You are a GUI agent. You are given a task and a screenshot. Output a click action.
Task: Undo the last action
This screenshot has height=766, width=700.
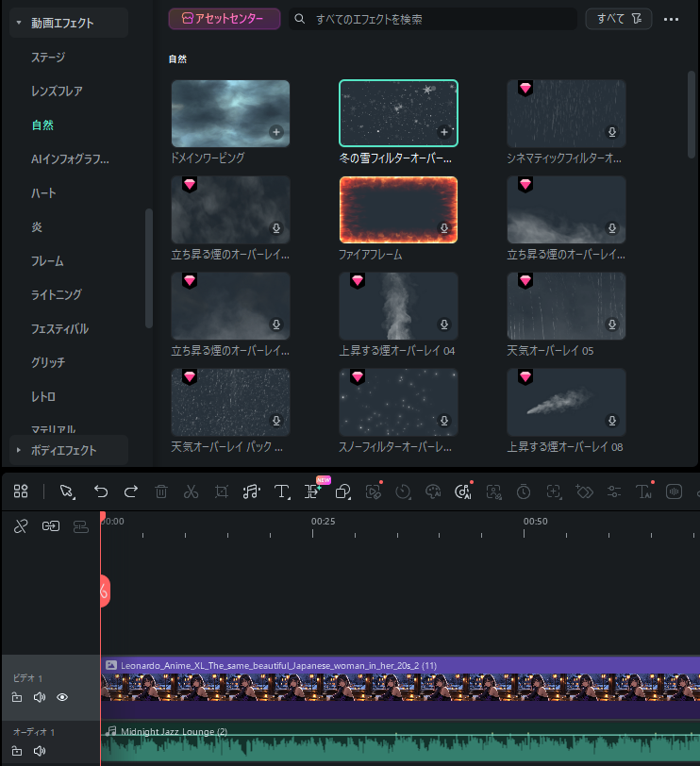101,491
